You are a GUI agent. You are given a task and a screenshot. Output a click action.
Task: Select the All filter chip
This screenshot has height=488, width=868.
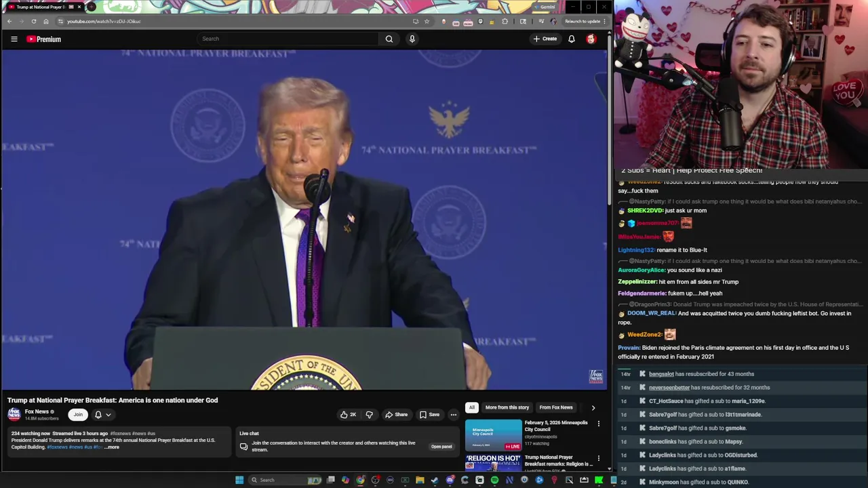click(471, 407)
